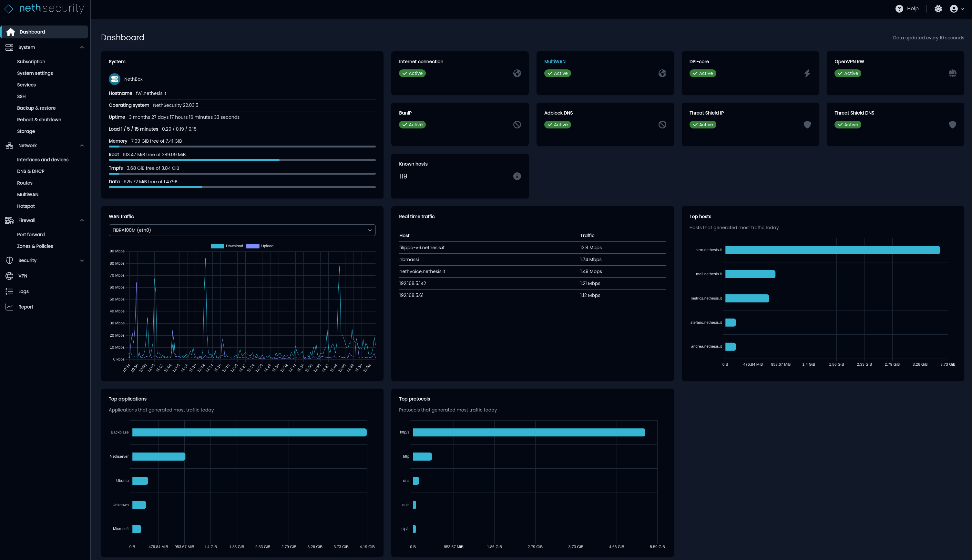Viewport: 972px width, 560px height.
Task: Click the Dashboard home icon
Action: pyautogui.click(x=10, y=32)
